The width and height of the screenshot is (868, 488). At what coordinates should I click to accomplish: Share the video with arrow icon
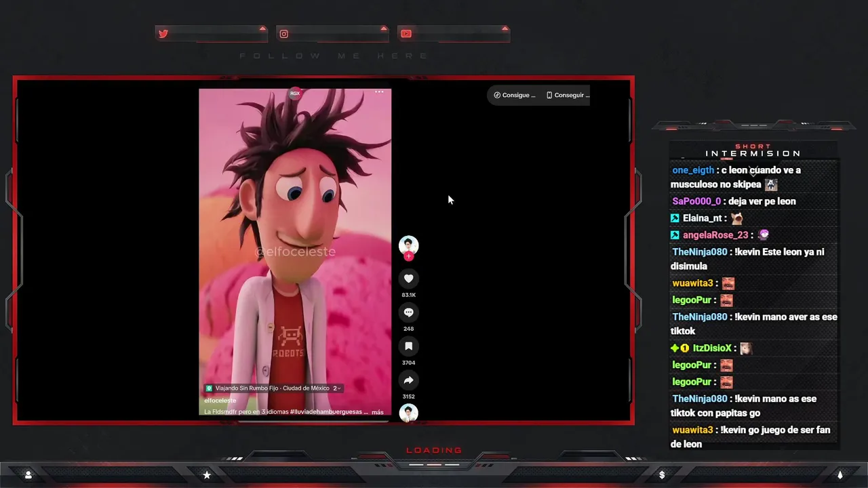[x=408, y=380]
